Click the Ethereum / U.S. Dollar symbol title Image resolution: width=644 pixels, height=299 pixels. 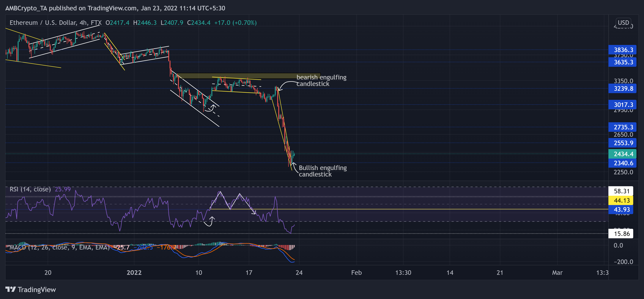coord(55,22)
